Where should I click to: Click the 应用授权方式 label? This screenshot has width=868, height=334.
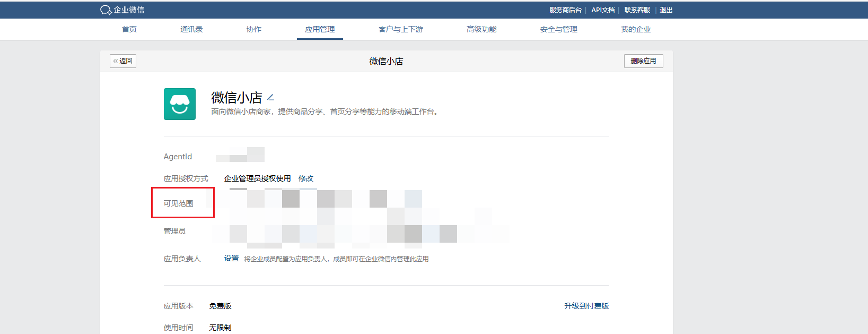point(186,178)
